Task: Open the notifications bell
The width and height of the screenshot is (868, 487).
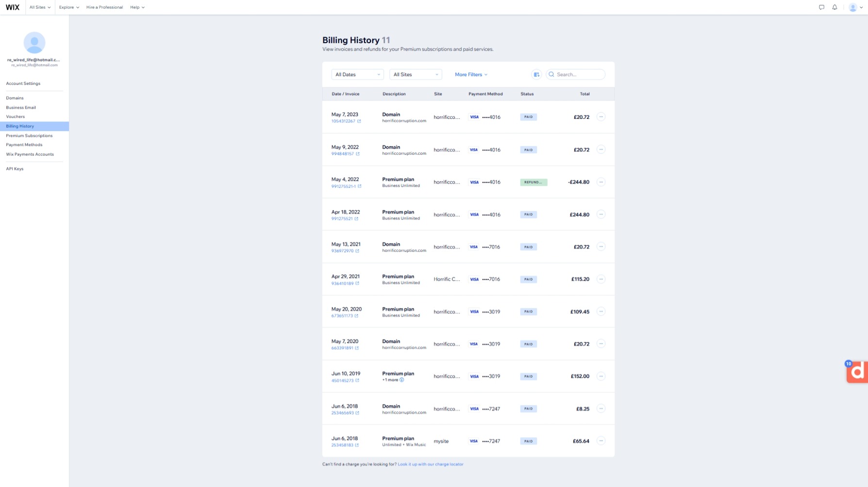Action: 835,7
